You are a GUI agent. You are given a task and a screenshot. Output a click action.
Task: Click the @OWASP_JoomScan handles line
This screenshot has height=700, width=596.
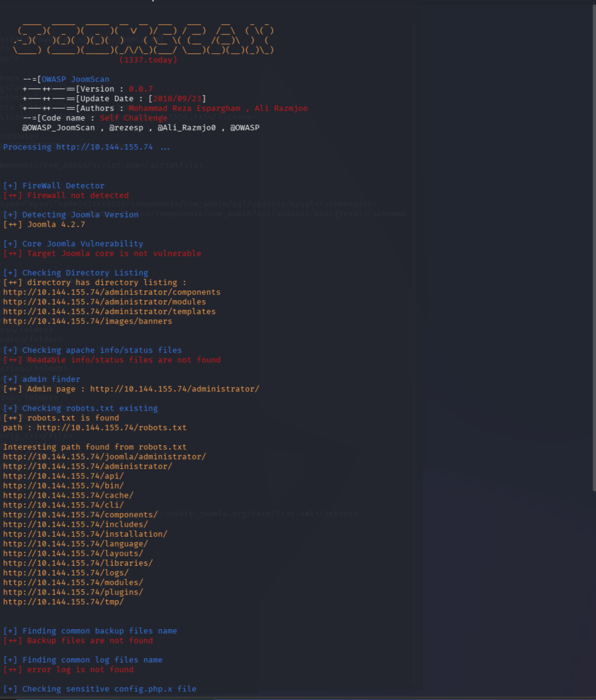tap(141, 127)
